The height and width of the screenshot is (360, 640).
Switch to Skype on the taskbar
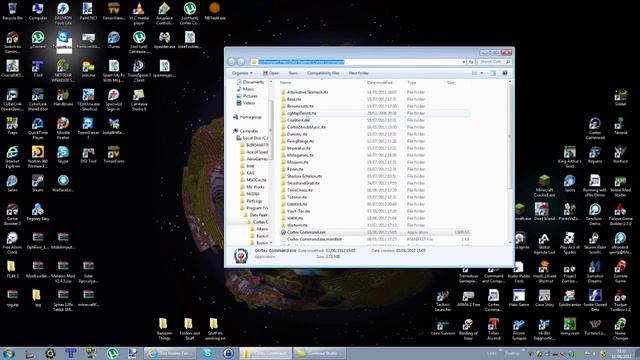click(207, 353)
